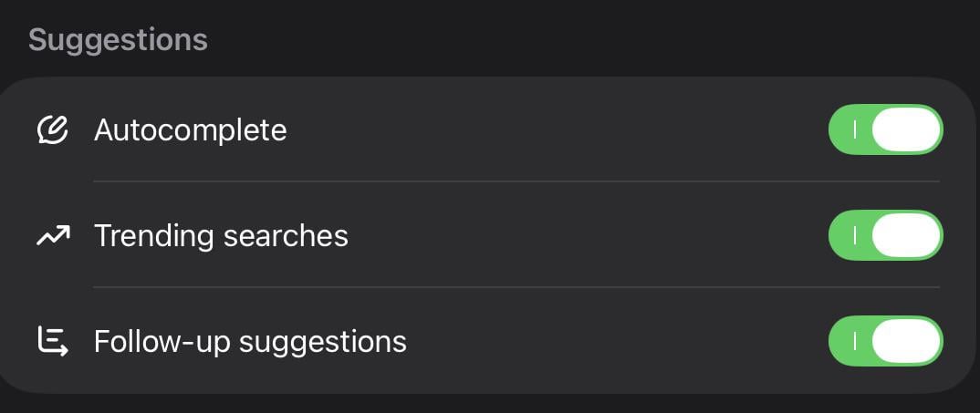The width and height of the screenshot is (980, 413).
Task: Tap the Autocomplete text label
Action: click(190, 130)
